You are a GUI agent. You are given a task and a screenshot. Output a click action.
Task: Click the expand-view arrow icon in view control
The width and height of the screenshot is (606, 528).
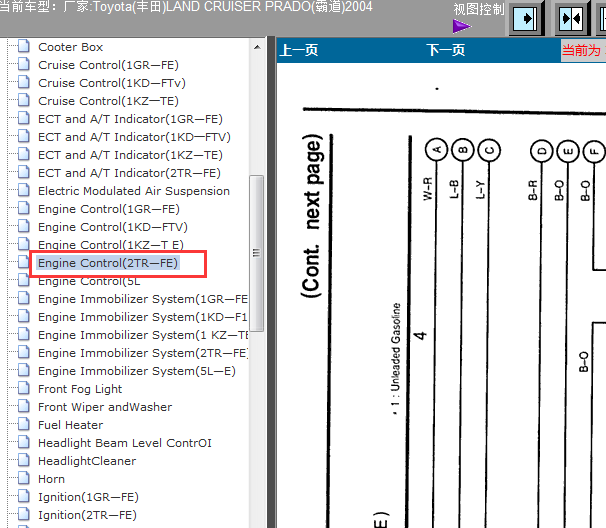[525, 18]
